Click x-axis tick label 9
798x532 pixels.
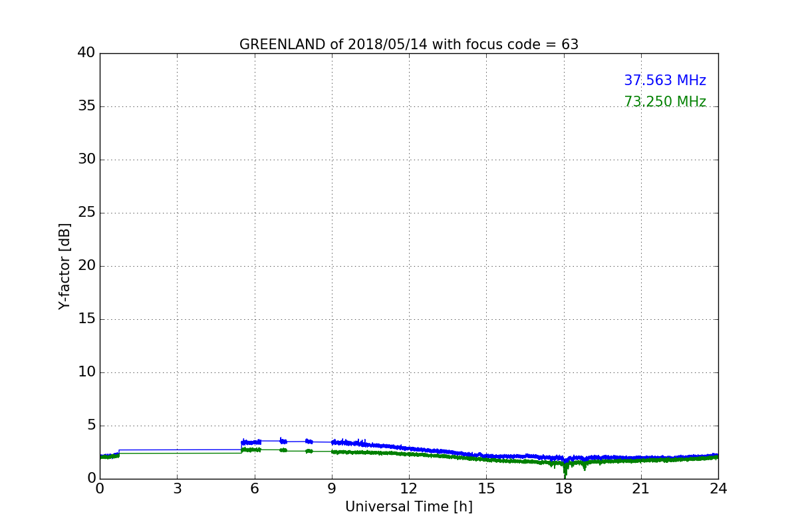pyautogui.click(x=332, y=489)
